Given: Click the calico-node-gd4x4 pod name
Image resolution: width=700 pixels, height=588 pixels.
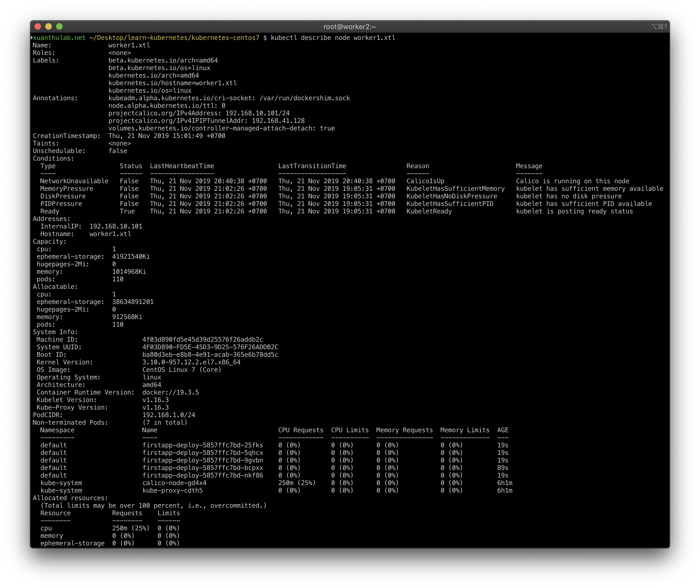Looking at the screenshot, I should pyautogui.click(x=174, y=483).
